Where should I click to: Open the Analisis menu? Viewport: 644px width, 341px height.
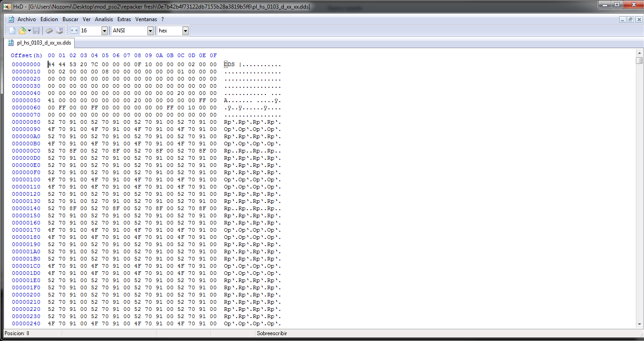104,19
